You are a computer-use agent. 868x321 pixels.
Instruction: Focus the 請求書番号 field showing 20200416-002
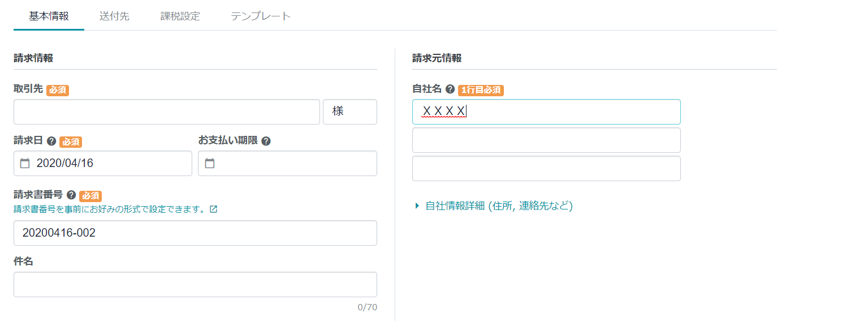tap(195, 233)
